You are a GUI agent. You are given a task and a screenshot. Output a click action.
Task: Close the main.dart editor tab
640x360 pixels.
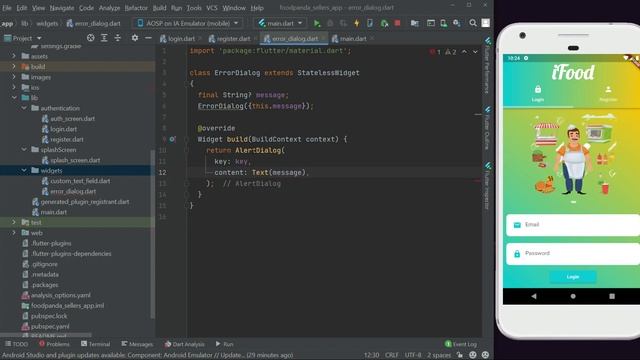(372, 39)
